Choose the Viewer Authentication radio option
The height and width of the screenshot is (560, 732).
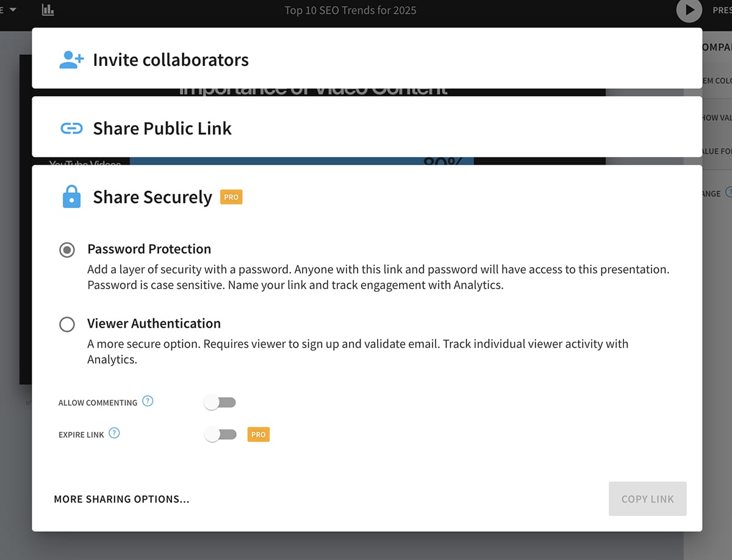(x=67, y=324)
